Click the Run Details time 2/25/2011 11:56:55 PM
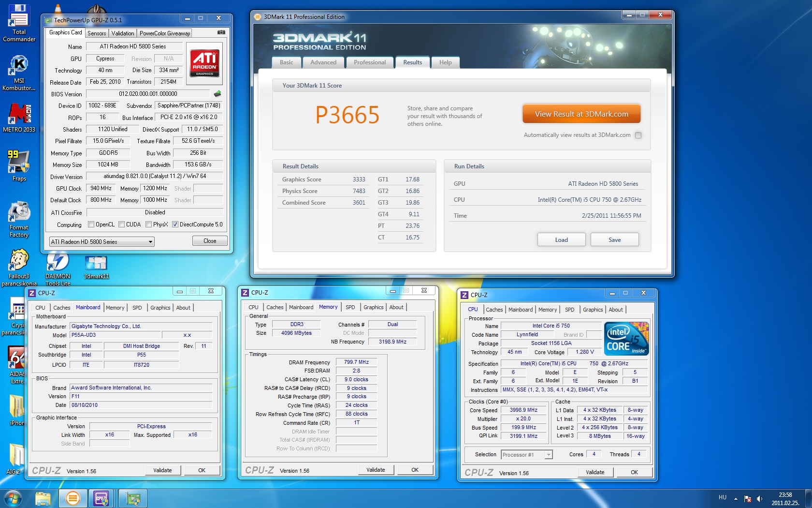The width and height of the screenshot is (812, 508). 611,216
